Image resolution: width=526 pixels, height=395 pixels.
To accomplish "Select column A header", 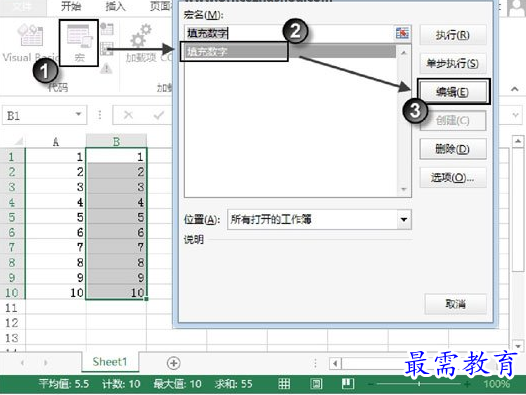I will click(56, 141).
